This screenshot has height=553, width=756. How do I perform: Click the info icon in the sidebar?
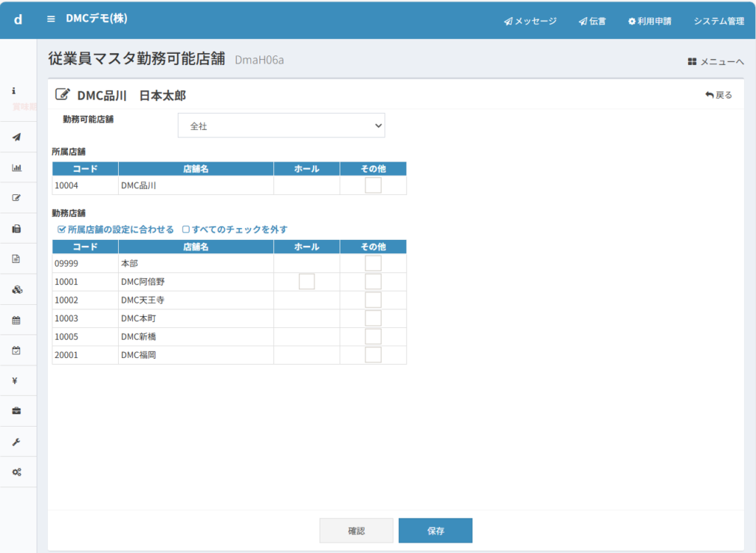coord(14,91)
